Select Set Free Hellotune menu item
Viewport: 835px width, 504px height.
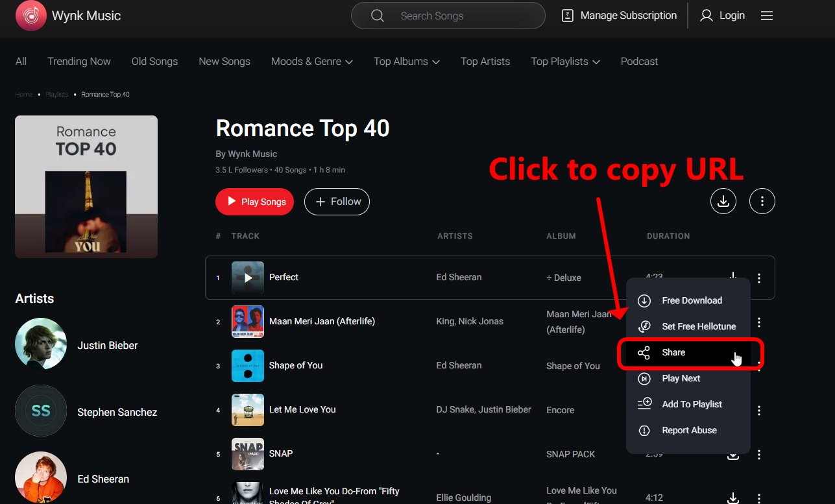click(688, 326)
